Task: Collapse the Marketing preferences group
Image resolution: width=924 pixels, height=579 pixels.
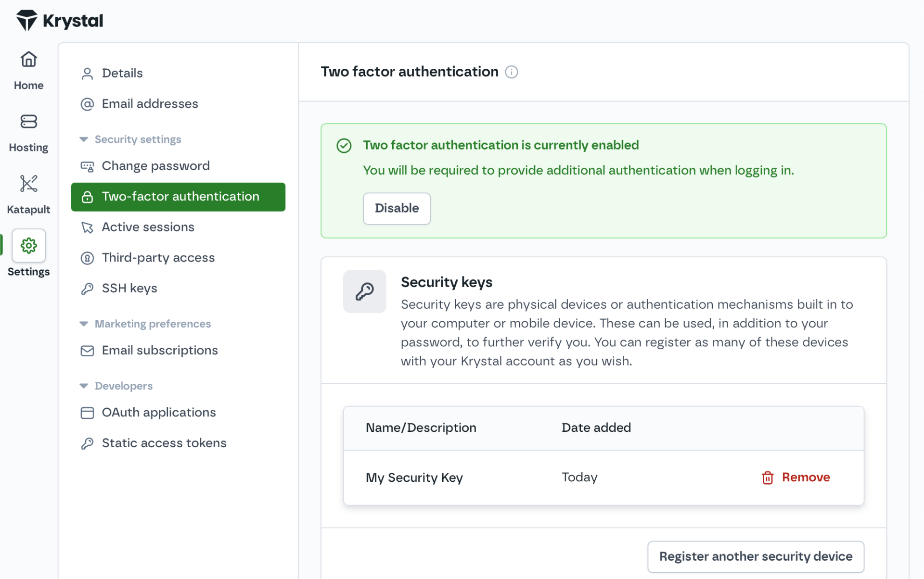Action: (x=84, y=324)
